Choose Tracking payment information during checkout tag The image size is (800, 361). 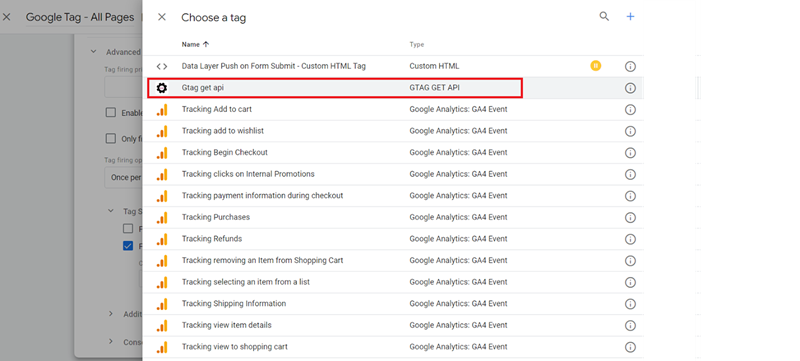click(262, 195)
